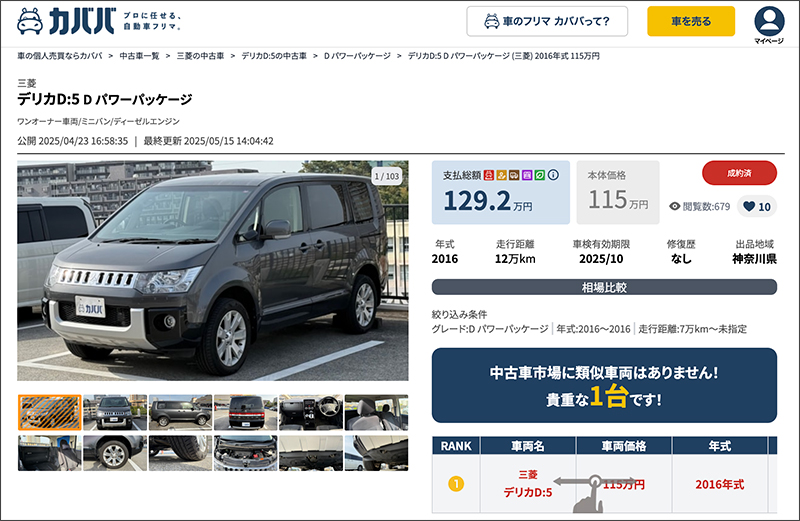Toggle the heart favorite button showing 10
The width and height of the screenshot is (800, 521).
(757, 207)
